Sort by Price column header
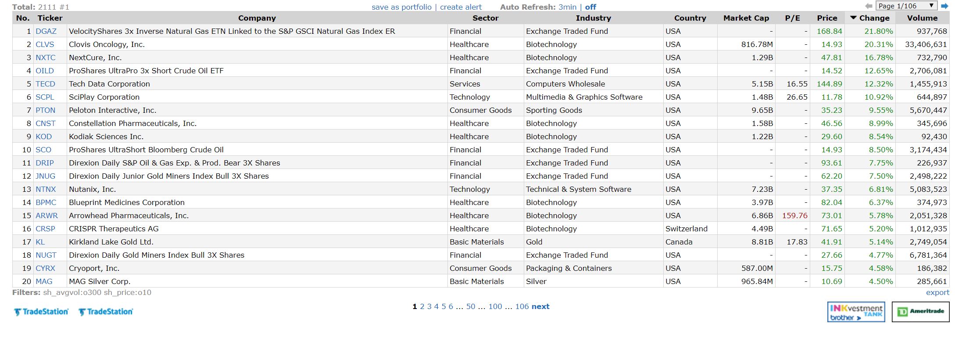The height and width of the screenshot is (338, 980). (827, 18)
